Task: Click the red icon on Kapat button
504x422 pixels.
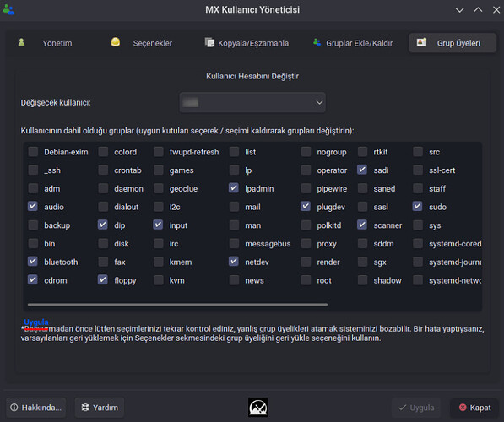Action: pyautogui.click(x=463, y=408)
